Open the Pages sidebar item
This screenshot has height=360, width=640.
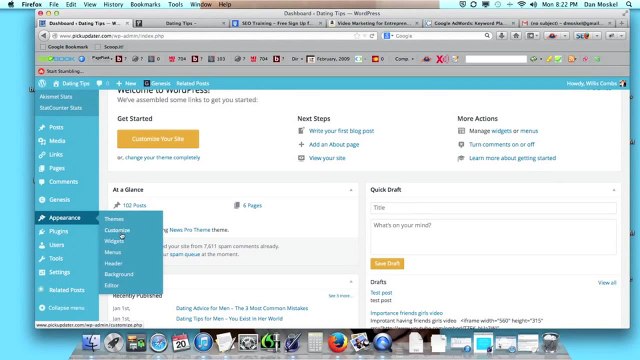57,168
